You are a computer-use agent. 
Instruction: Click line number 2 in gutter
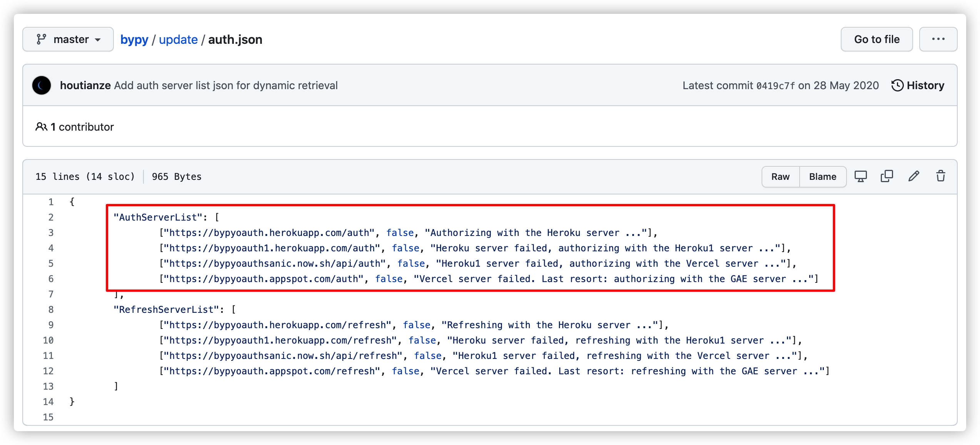click(51, 218)
